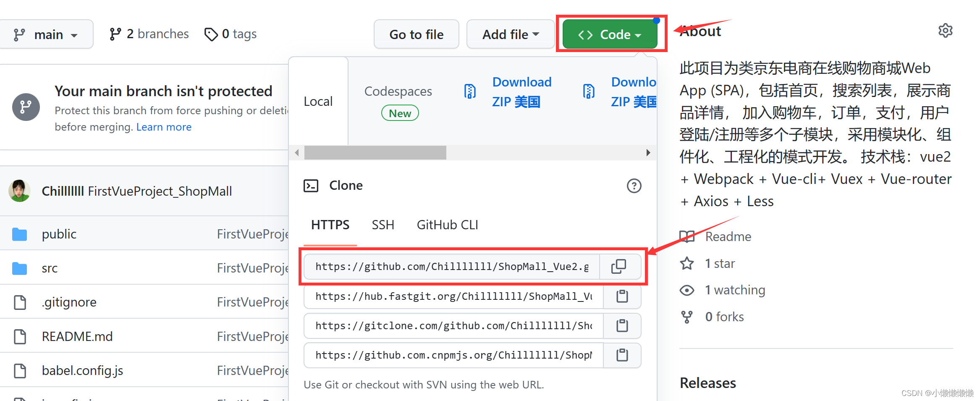Click the first Download ZIP 美国 link

522,92
